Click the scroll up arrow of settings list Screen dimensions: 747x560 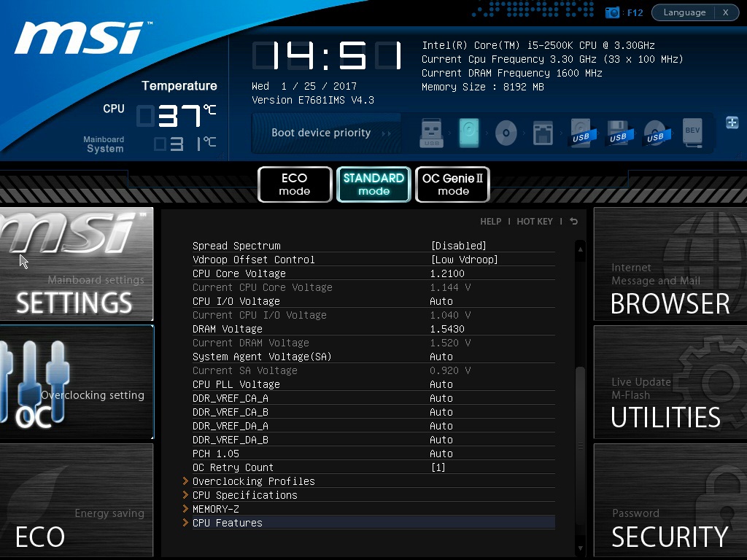[580, 249]
